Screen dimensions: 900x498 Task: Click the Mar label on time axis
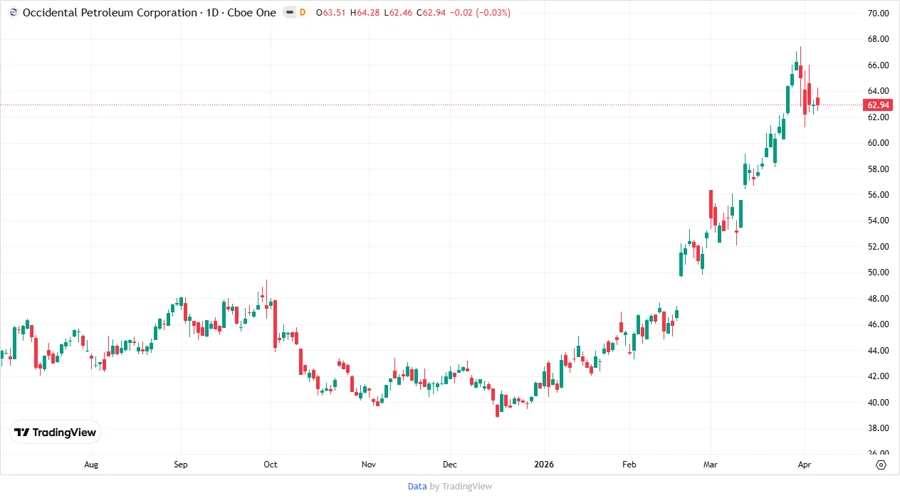[x=710, y=464]
